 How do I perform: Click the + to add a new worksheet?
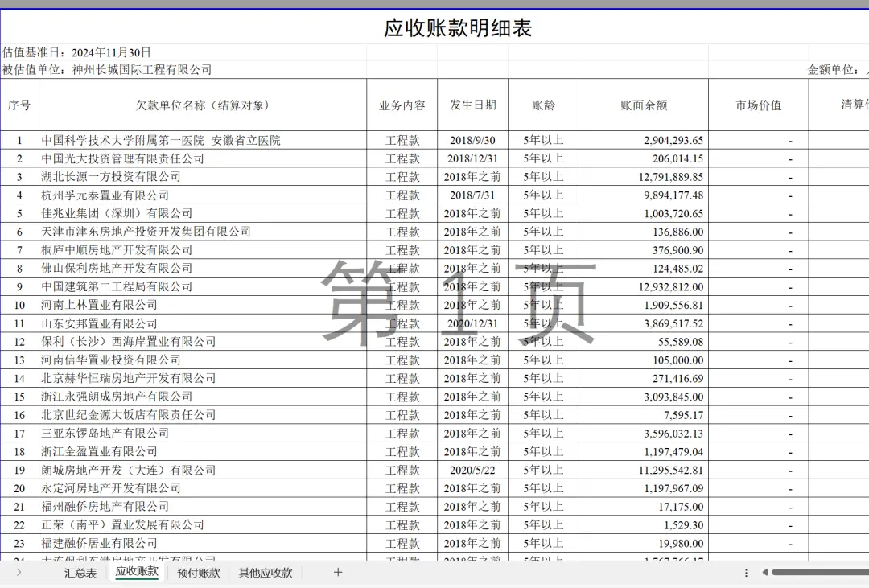(x=336, y=573)
